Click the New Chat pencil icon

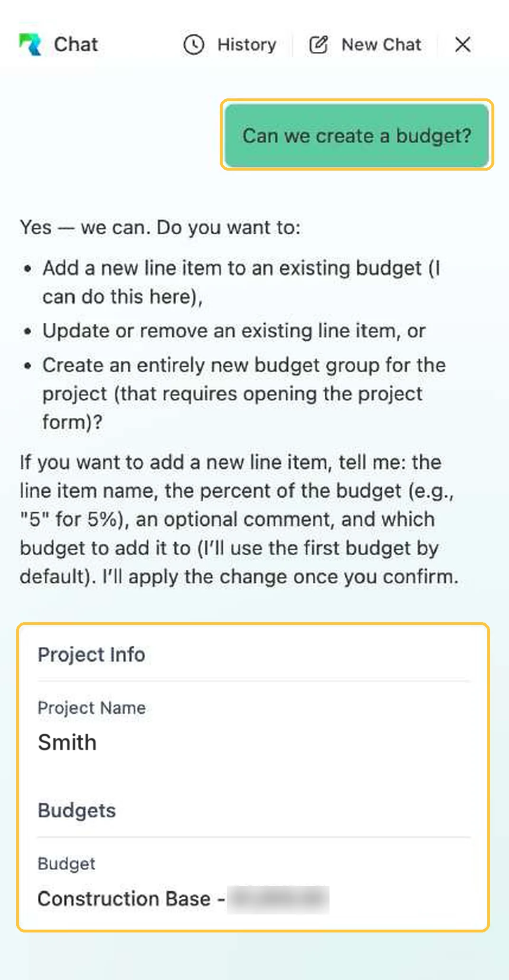(319, 45)
